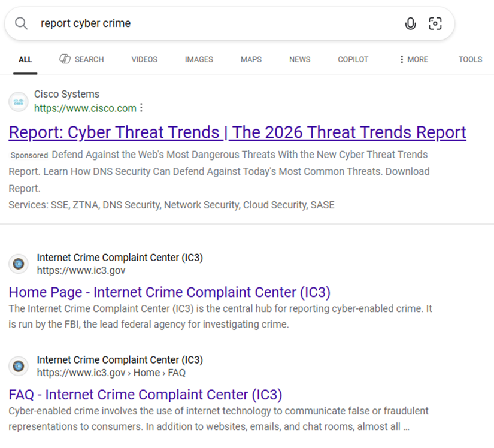Open the TOOLS filter options

[471, 59]
